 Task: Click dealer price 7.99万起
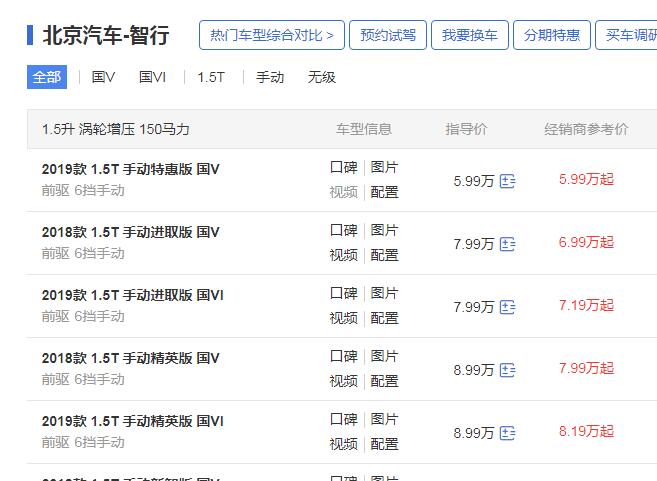(x=586, y=368)
